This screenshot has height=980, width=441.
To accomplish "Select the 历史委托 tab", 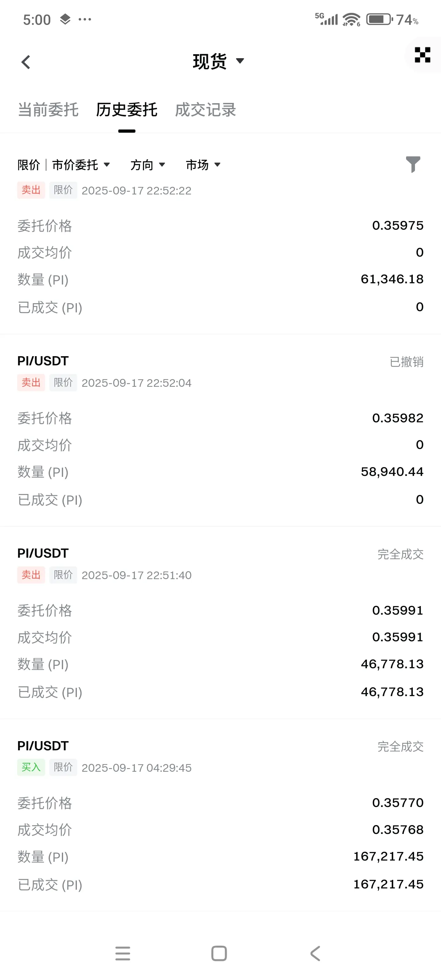I will (x=127, y=110).
